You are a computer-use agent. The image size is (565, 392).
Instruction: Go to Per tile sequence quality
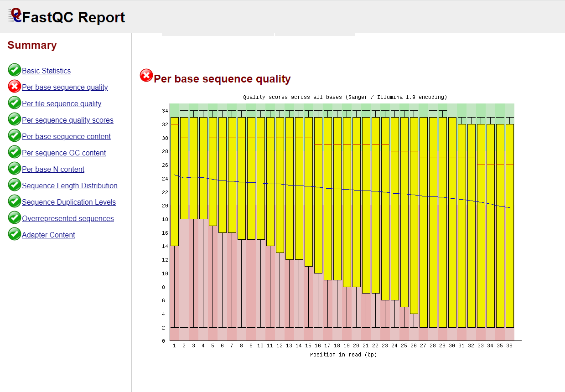tap(62, 104)
